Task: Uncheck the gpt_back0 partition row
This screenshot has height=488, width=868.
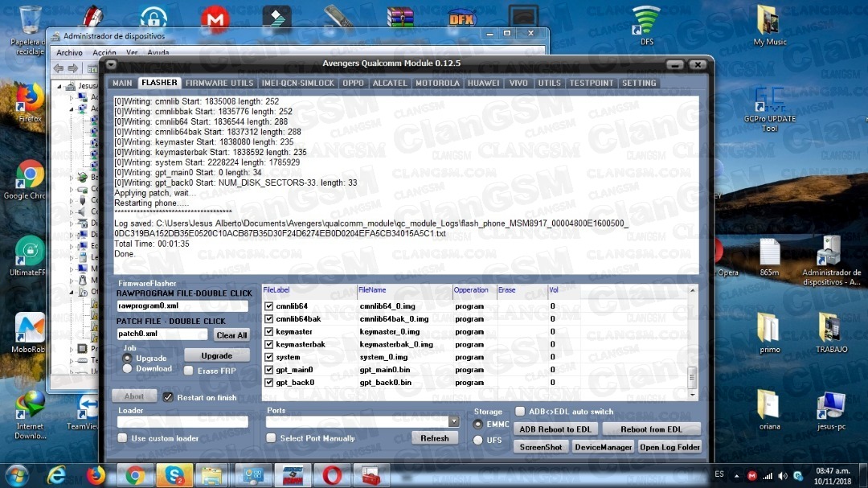Action: point(269,383)
